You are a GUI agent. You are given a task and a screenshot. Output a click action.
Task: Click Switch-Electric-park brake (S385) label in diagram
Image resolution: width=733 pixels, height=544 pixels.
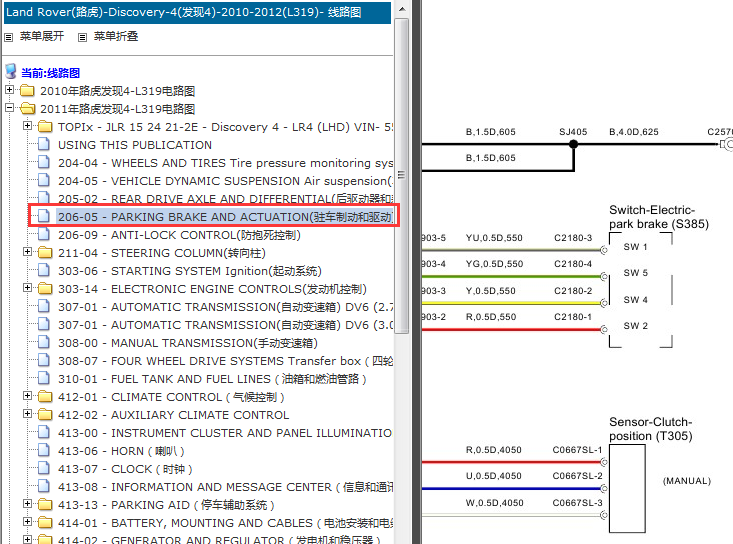(659, 217)
